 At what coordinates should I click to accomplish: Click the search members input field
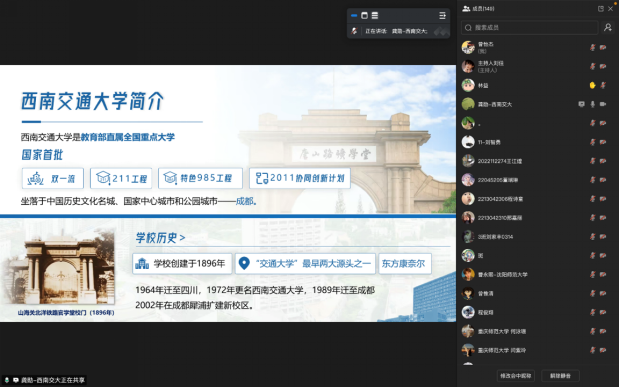click(x=529, y=28)
